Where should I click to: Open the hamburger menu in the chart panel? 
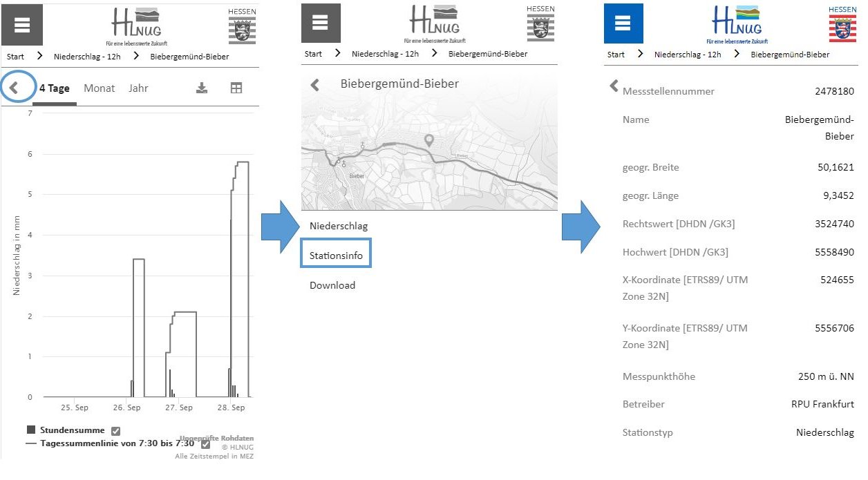coord(22,25)
